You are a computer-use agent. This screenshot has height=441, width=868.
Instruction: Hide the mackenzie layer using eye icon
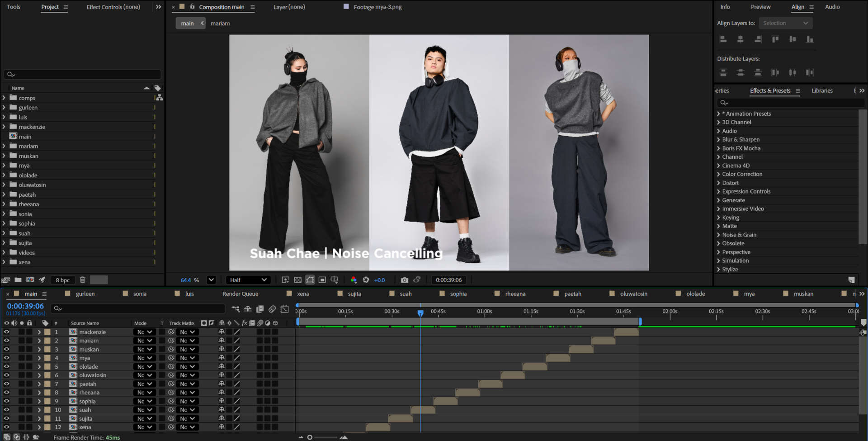pos(6,332)
